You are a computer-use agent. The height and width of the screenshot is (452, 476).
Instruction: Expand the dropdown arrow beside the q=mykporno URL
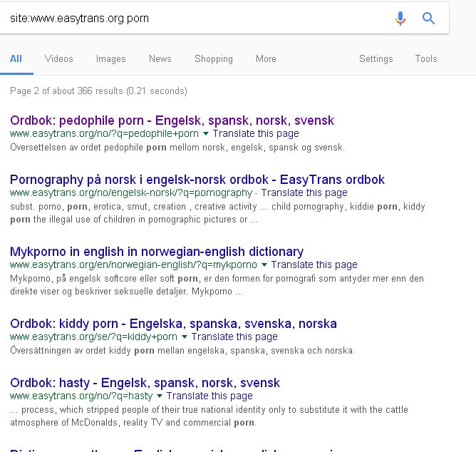coord(264,265)
